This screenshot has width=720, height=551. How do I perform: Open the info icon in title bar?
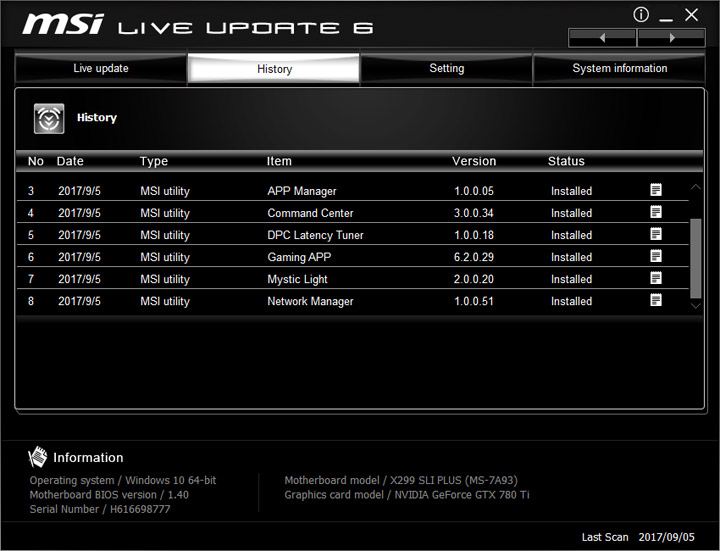641,15
